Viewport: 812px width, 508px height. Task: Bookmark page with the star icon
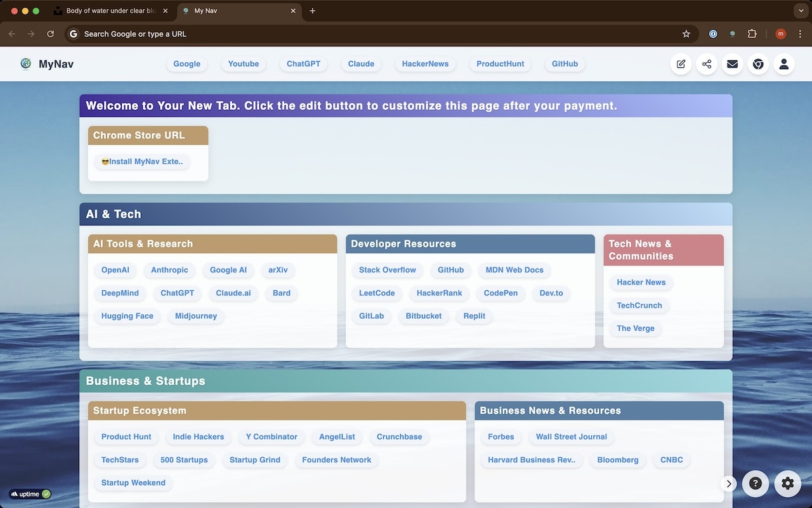pos(686,34)
